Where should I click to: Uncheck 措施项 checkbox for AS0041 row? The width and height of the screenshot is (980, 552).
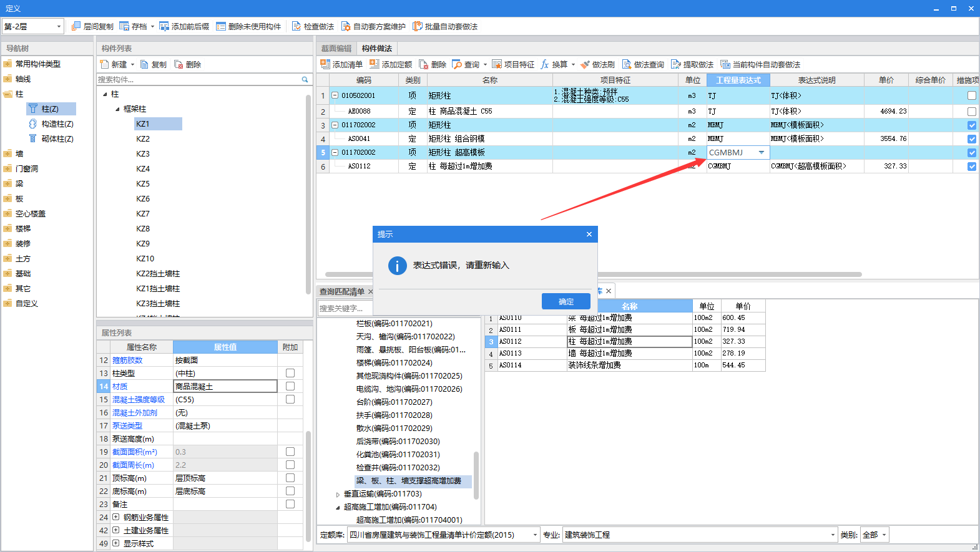[971, 139]
